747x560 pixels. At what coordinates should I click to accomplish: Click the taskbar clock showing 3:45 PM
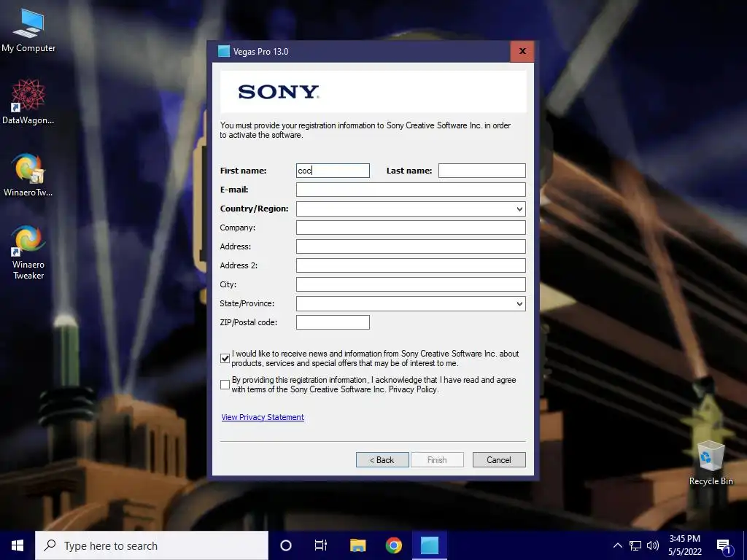[684, 545]
